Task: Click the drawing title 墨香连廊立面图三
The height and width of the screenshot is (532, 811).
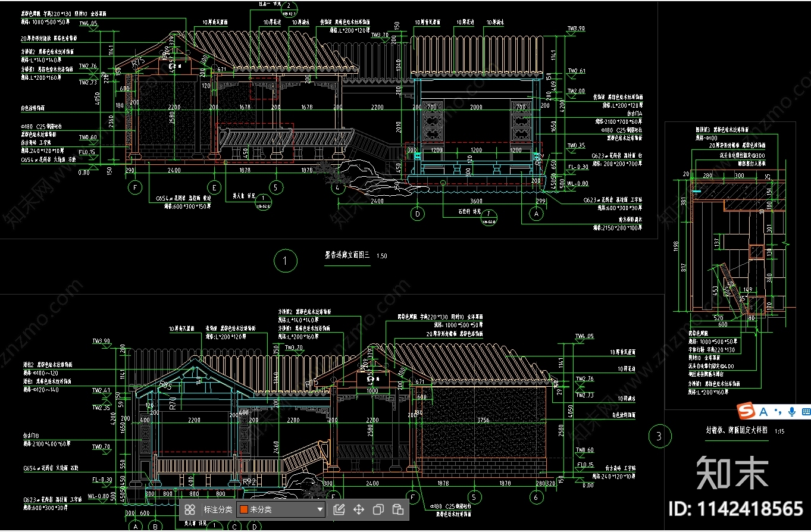Action: click(347, 255)
